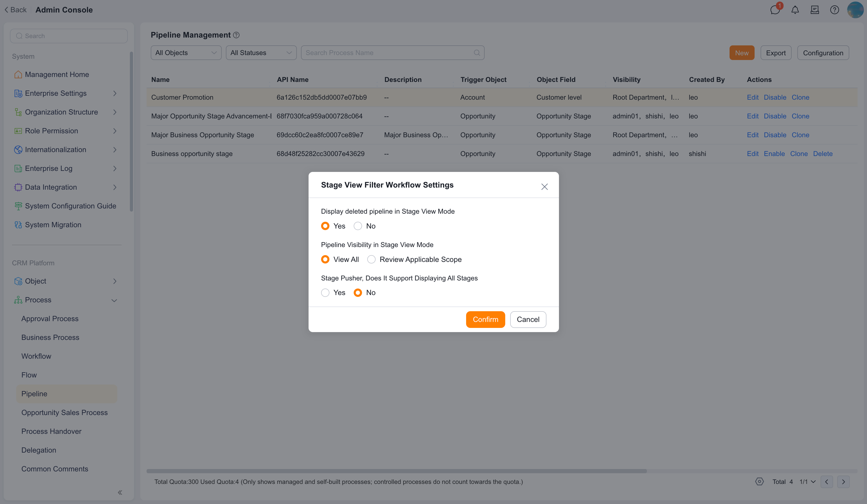867x504 pixels.
Task: Click the Management Home house icon
Action: click(x=18, y=74)
